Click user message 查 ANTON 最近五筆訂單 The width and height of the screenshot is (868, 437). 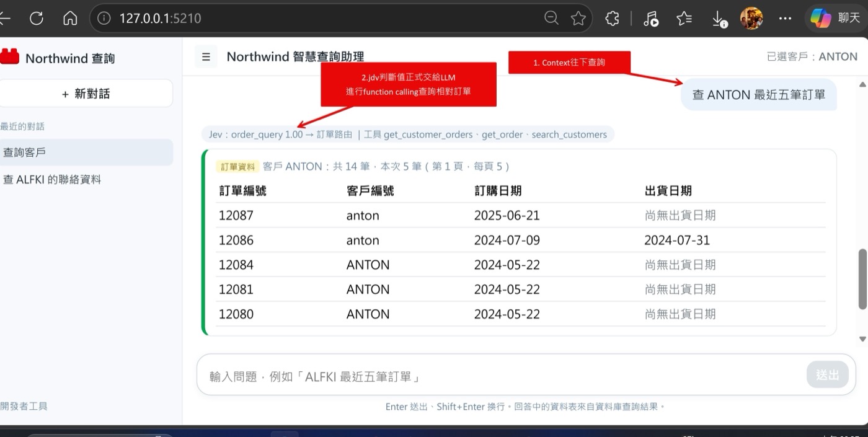[x=759, y=95]
